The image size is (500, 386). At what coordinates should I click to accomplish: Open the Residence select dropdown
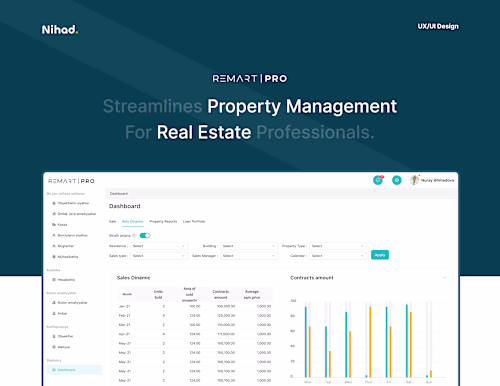(159, 246)
